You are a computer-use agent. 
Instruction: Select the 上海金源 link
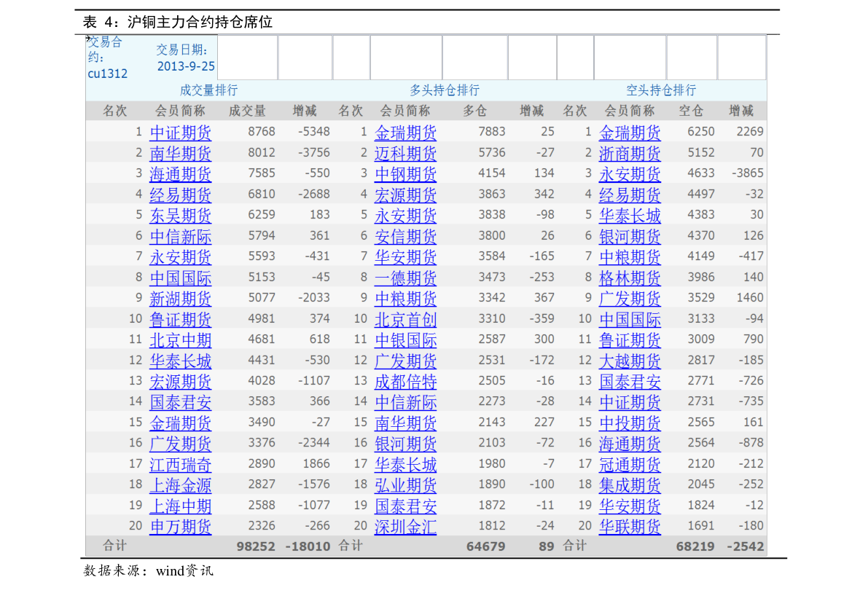pos(181,485)
